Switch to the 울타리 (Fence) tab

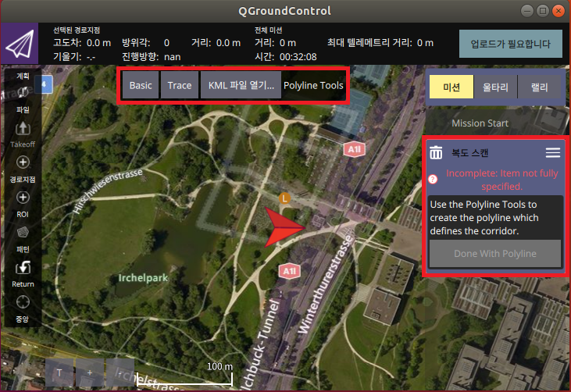tap(495, 87)
